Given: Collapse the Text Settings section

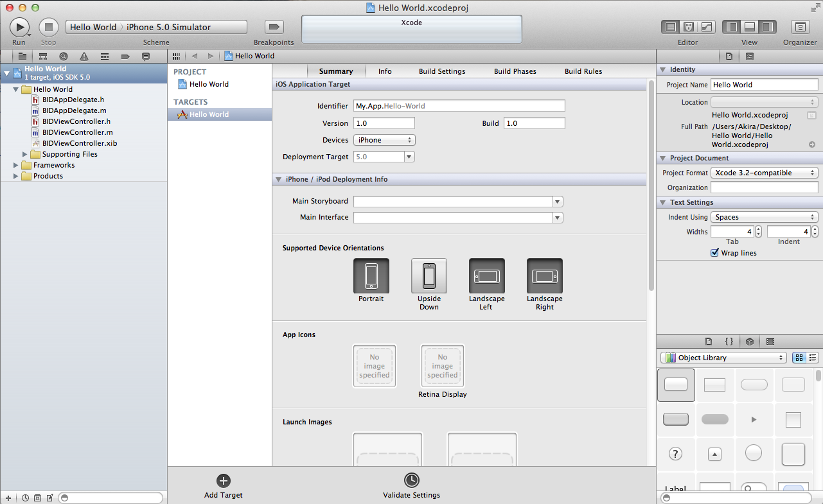Looking at the screenshot, I should pos(663,202).
